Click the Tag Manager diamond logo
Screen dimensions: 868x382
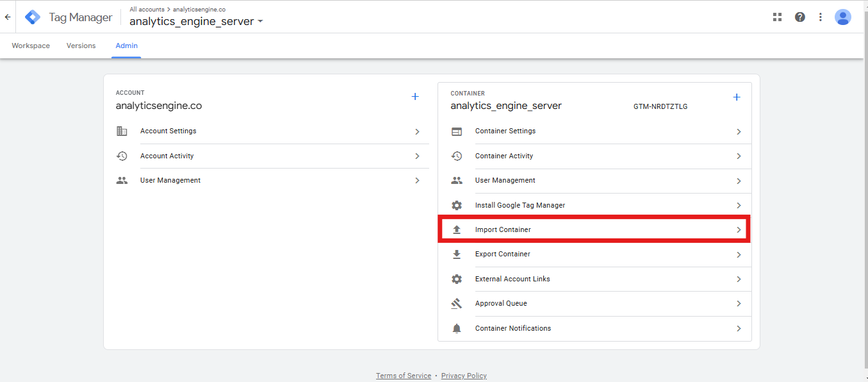[33, 17]
